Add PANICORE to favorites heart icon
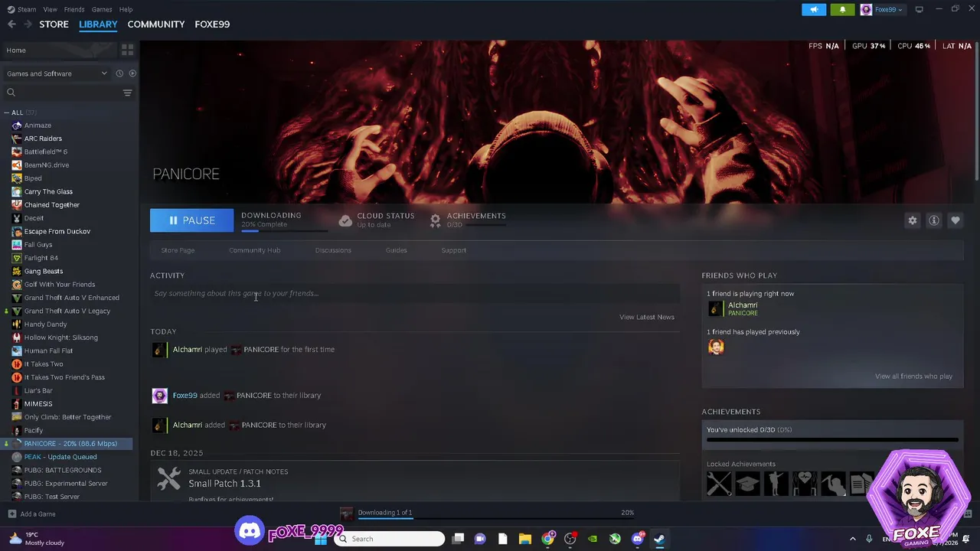 coord(955,220)
